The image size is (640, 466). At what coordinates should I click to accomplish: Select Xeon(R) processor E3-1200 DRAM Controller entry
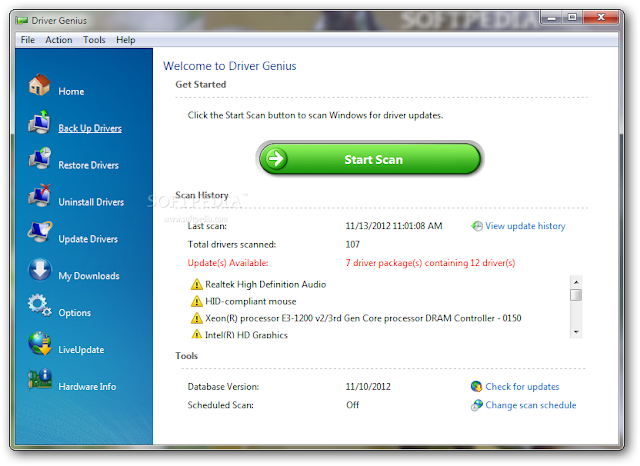pyautogui.click(x=363, y=318)
